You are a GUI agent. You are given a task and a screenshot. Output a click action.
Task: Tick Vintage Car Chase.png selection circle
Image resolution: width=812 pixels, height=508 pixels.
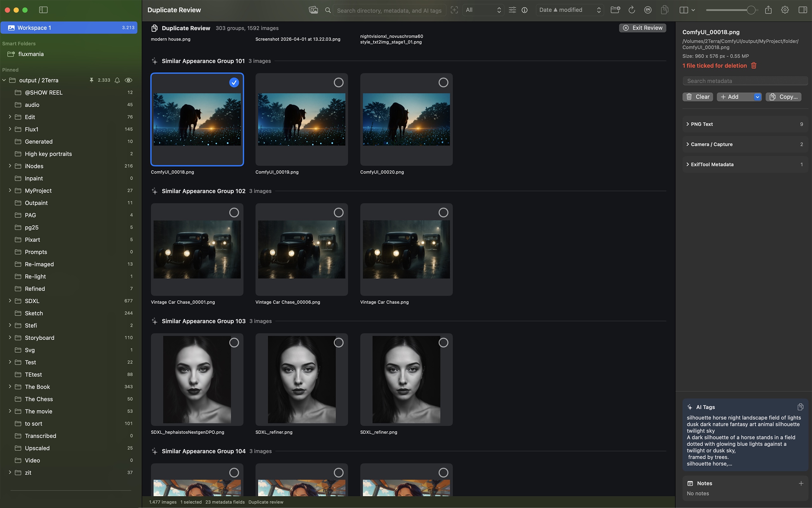(443, 212)
